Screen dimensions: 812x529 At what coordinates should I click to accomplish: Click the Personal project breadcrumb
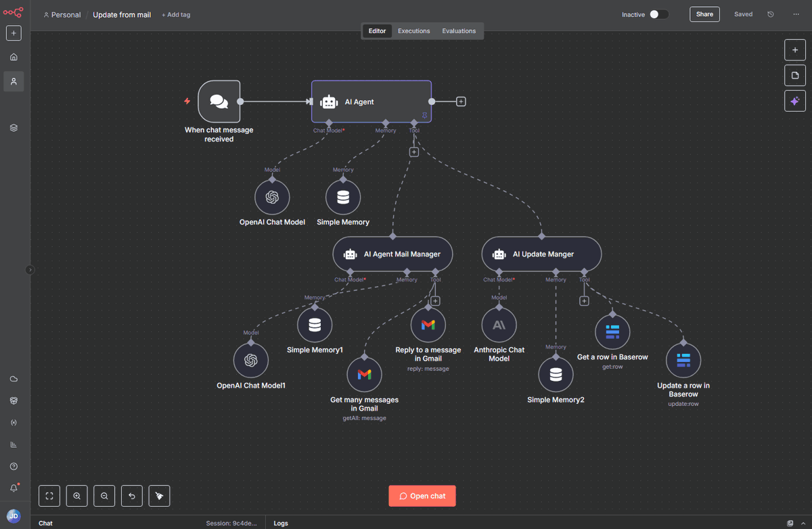pos(62,15)
